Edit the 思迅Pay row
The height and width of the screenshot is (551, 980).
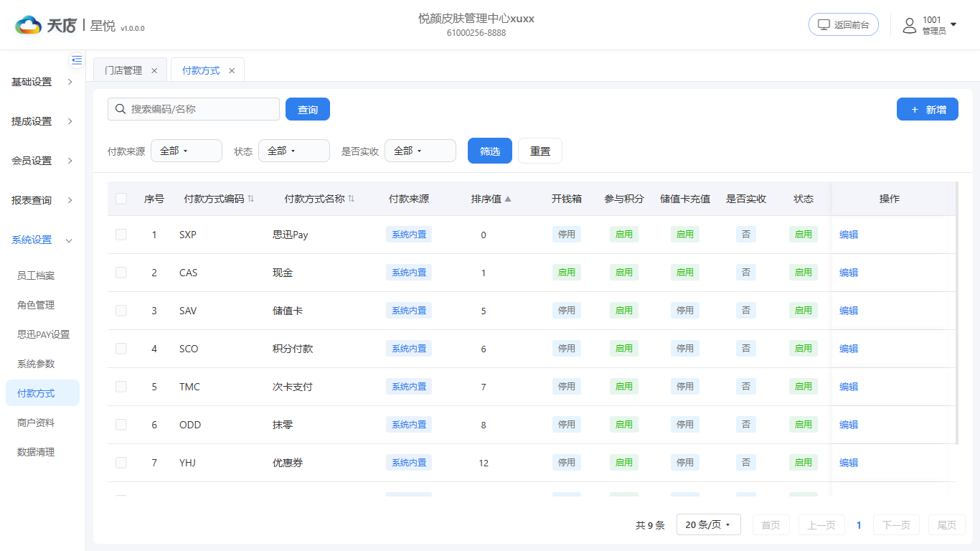tap(849, 235)
